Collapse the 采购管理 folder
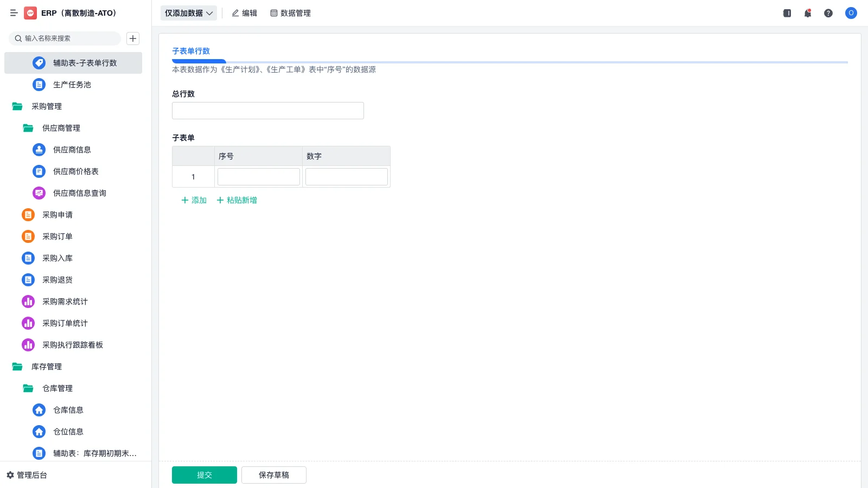 point(46,106)
